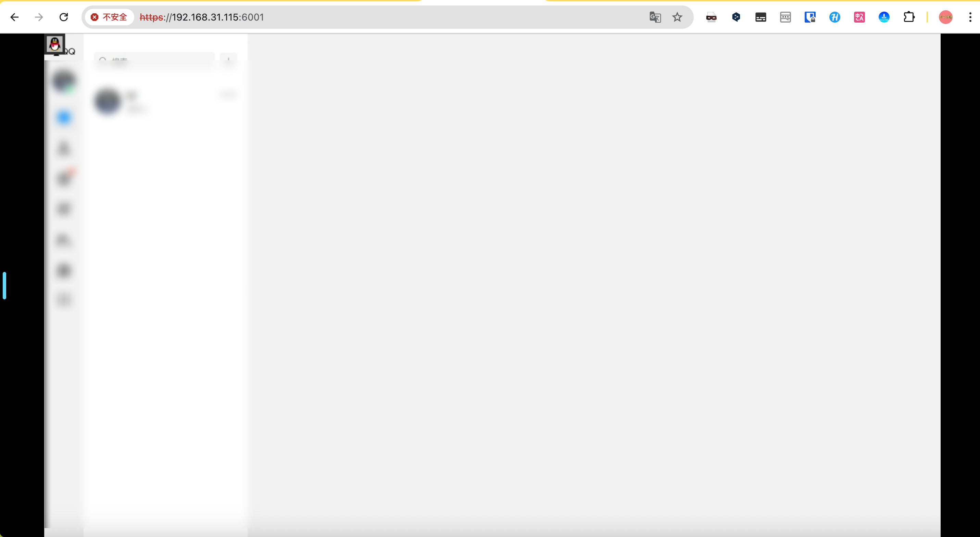Click the DATATOOL download extension icon
This screenshot has height=537, width=980.
pyautogui.click(x=884, y=17)
